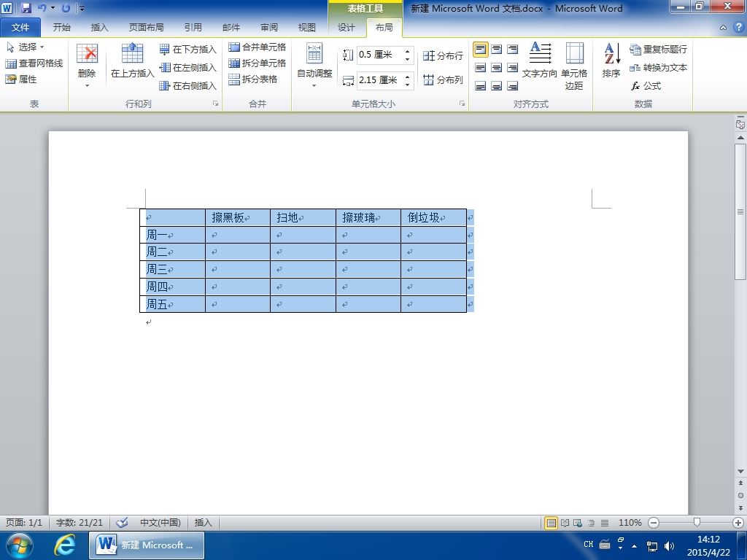Customize the quick access toolbar
Screen dimensions: 747x560
point(82,8)
